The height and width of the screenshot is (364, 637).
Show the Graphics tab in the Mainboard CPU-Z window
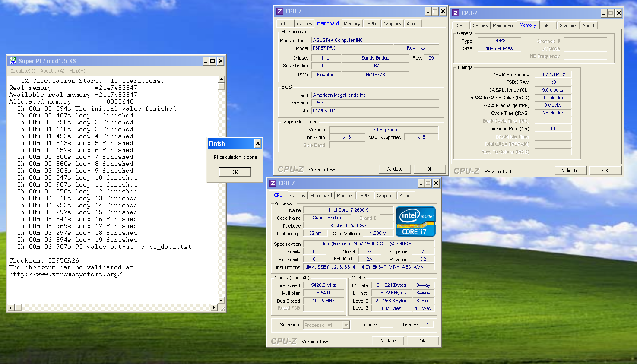click(393, 24)
